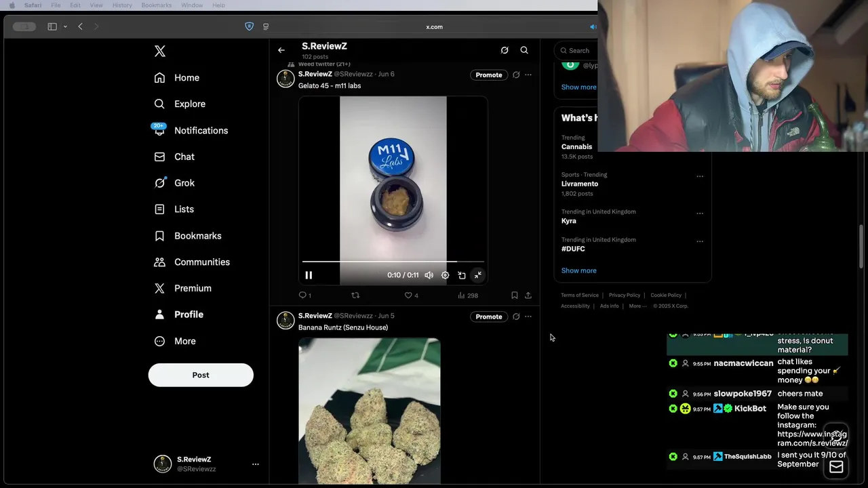
Task: View analytics showing 298 views
Action: [468, 296]
